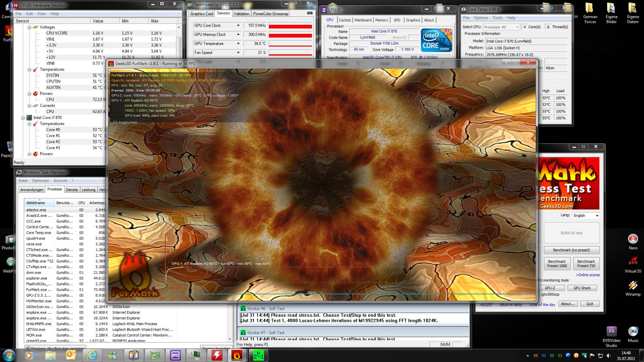This screenshot has height=362, width=644.
Task: Click the Benchmark (no preset) button
Action: pos(571,250)
